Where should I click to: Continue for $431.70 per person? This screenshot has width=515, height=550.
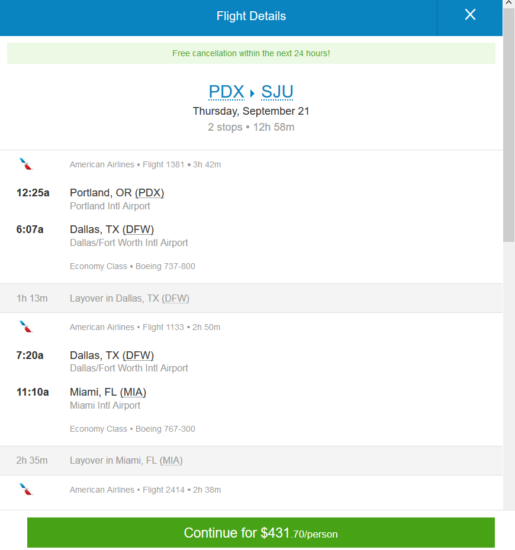pyautogui.click(x=261, y=533)
